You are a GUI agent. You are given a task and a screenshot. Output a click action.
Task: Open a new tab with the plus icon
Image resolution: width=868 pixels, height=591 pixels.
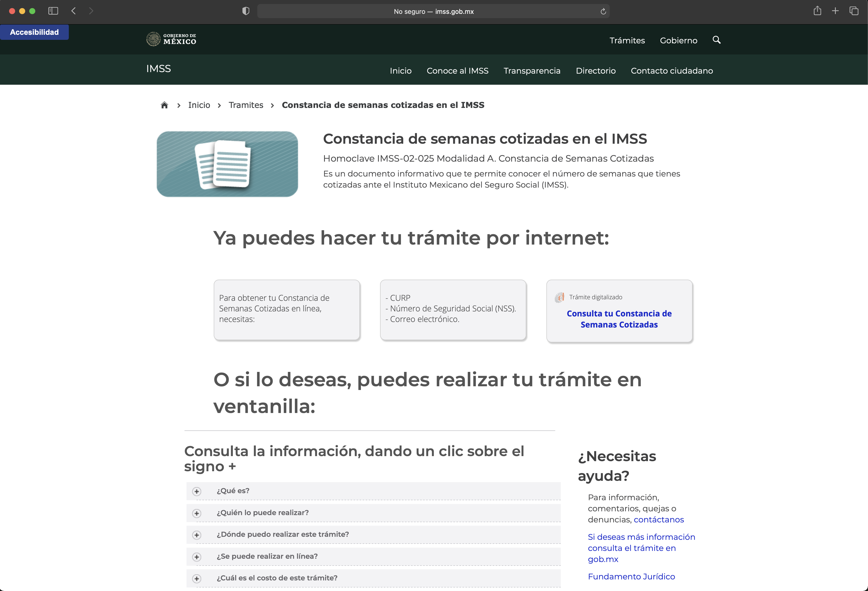tap(835, 11)
